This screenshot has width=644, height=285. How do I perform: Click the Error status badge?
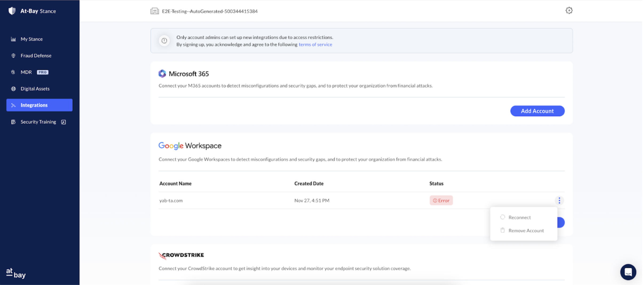pyautogui.click(x=441, y=200)
